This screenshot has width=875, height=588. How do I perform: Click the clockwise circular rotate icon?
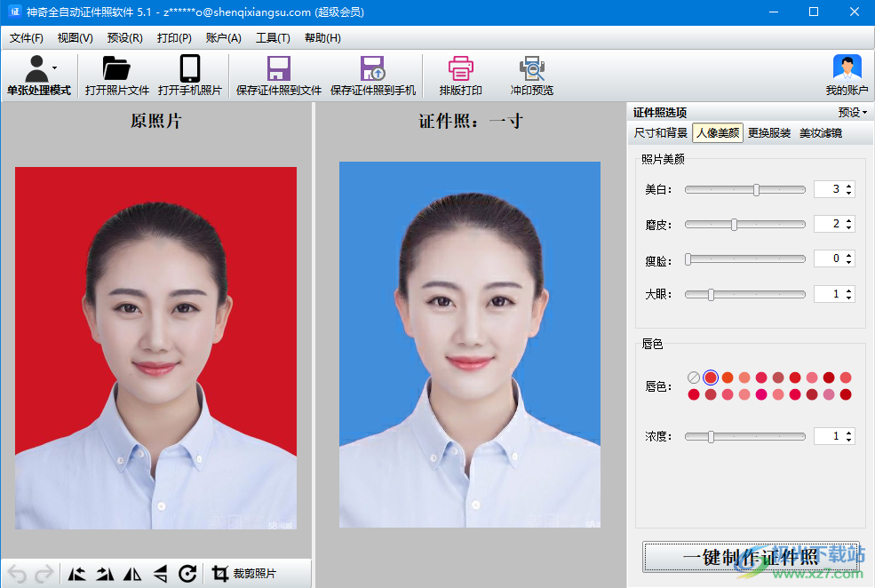pos(187,574)
